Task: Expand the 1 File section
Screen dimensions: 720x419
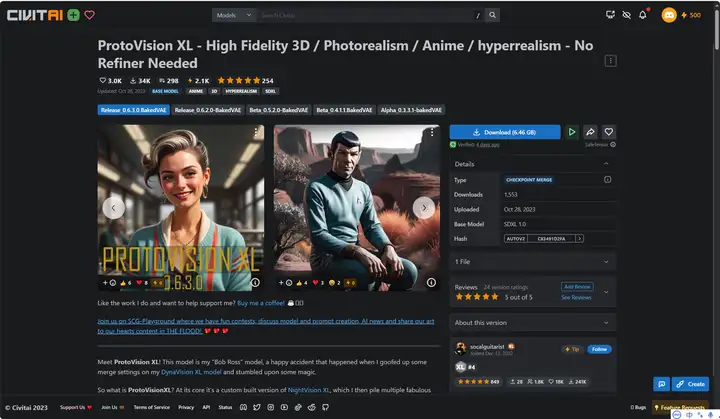Action: (x=533, y=261)
